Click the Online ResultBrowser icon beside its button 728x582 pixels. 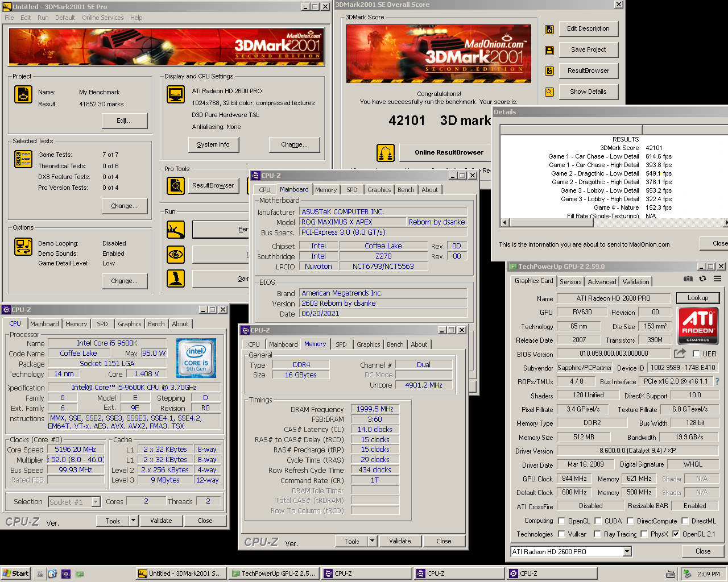[x=386, y=153]
